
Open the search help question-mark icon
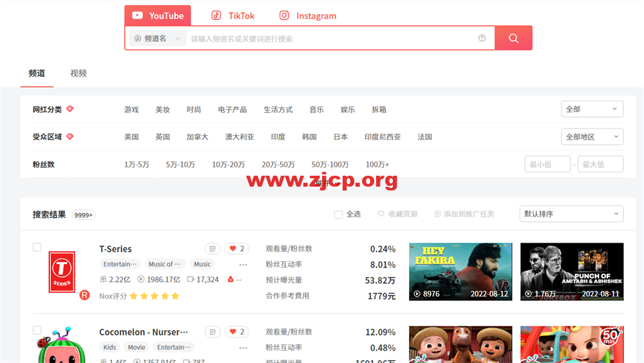pos(482,38)
